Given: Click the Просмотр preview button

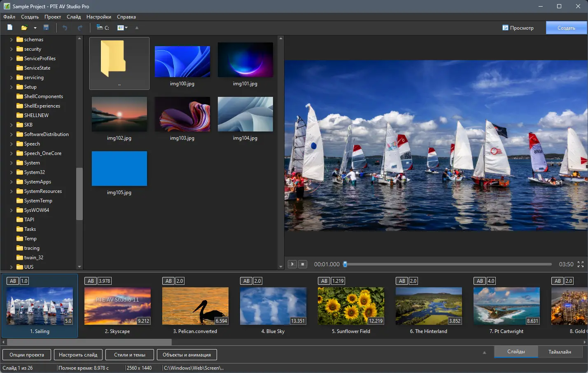Looking at the screenshot, I should click(518, 28).
